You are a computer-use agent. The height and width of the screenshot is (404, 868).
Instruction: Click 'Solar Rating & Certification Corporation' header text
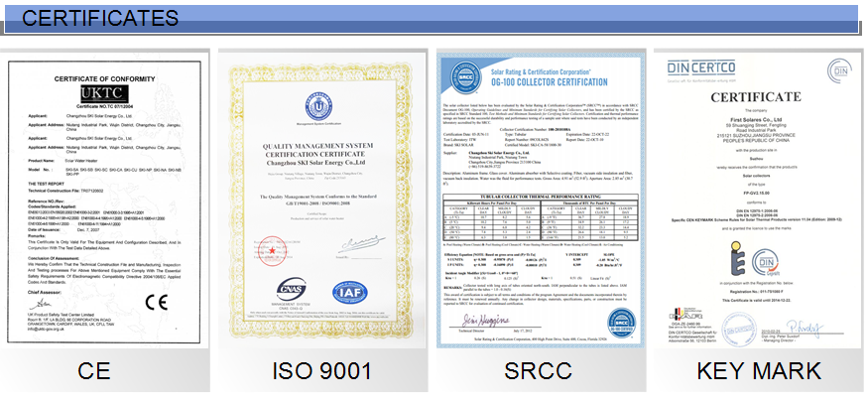click(541, 71)
